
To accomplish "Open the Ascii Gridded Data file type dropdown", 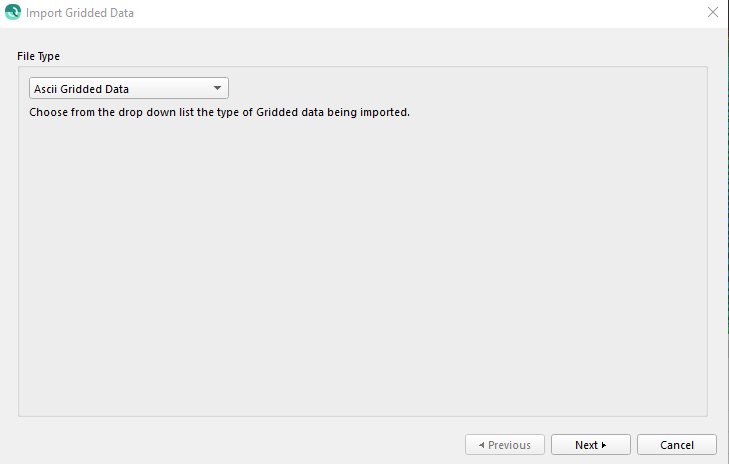I will tap(129, 89).
